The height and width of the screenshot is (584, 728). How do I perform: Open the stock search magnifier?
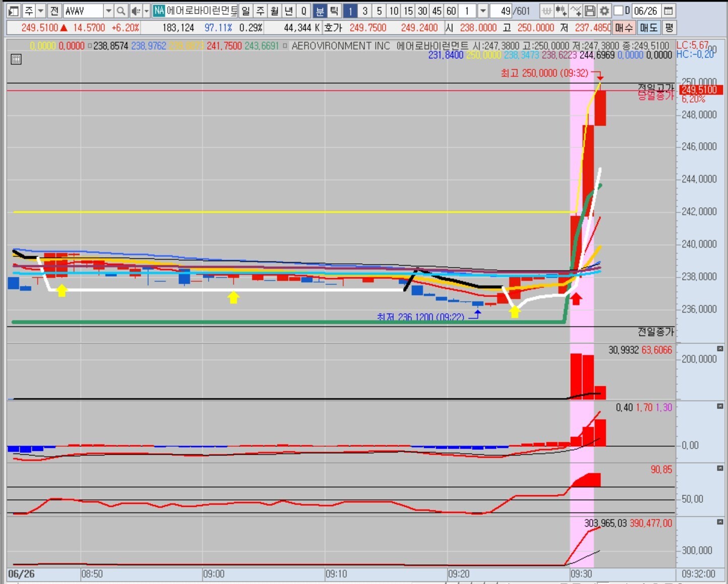121,11
